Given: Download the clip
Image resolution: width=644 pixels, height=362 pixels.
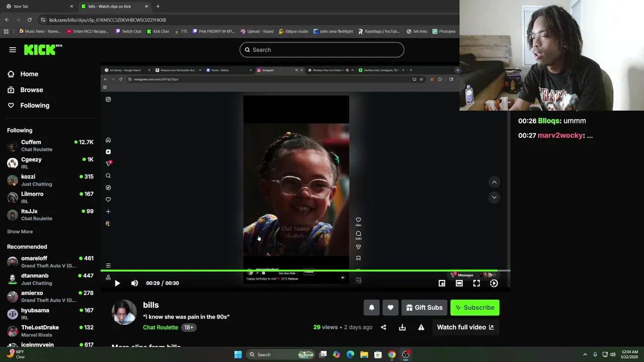Looking at the screenshot, I should (402, 327).
